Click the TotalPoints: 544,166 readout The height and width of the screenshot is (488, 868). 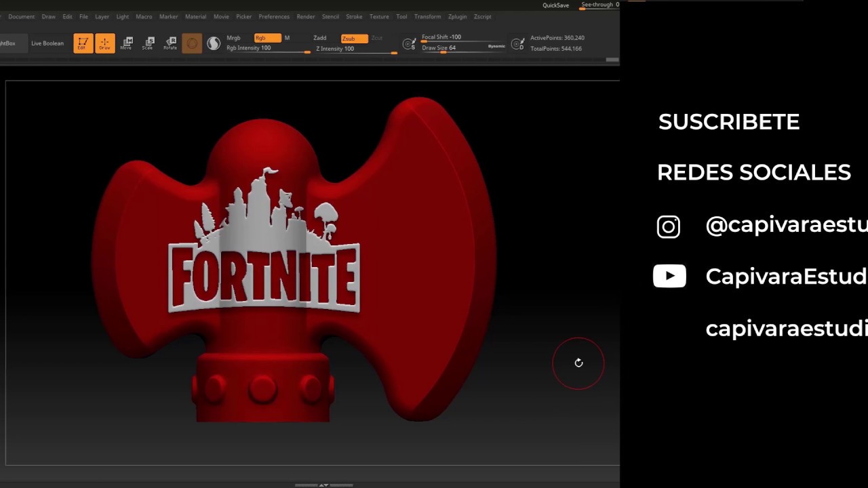[556, 49]
